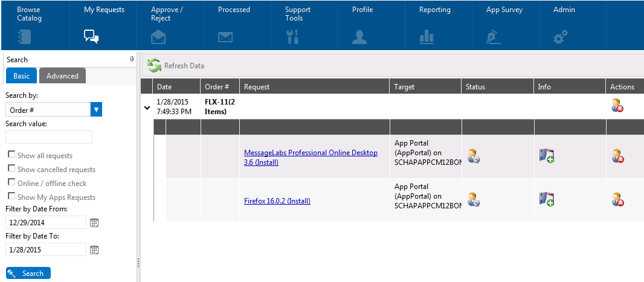Click the Search button
Image resolution: width=644 pixels, height=282 pixels.
click(28, 273)
